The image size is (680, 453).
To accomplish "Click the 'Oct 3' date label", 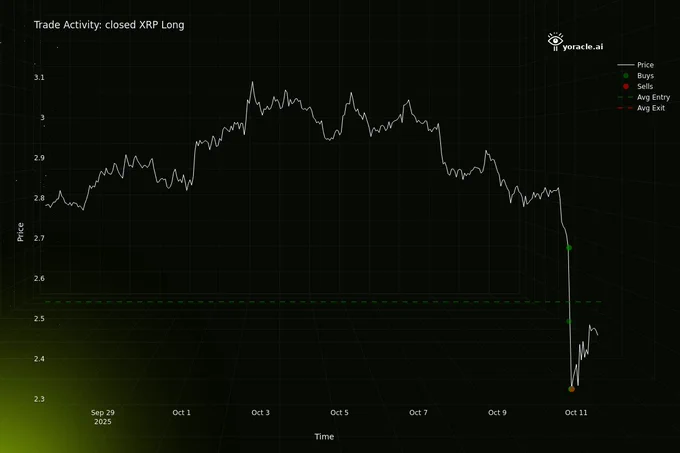I will (261, 413).
